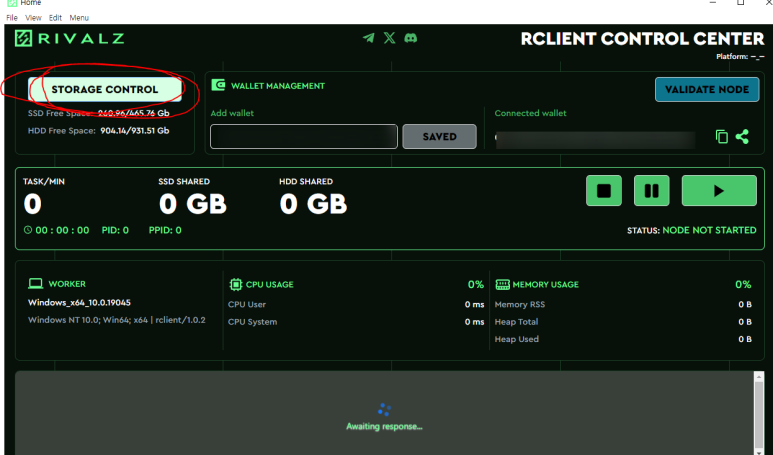Click the CPU System label
This screenshot has height=455, width=773.
(x=252, y=322)
